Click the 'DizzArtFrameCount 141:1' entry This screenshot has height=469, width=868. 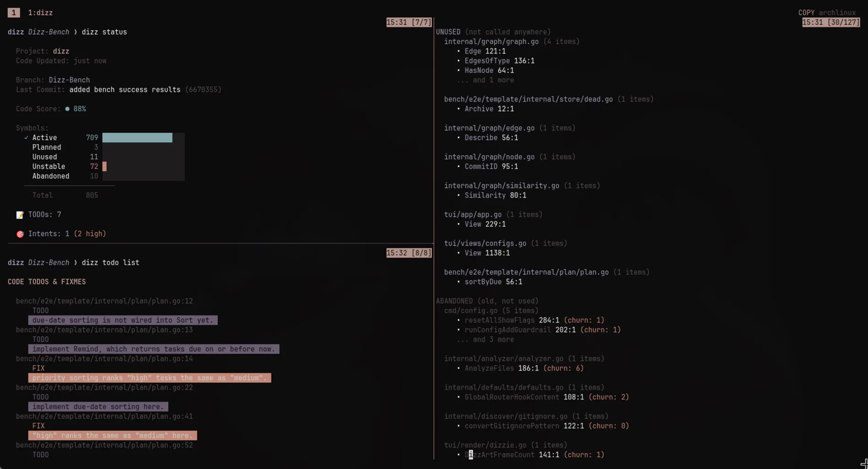(x=512, y=455)
